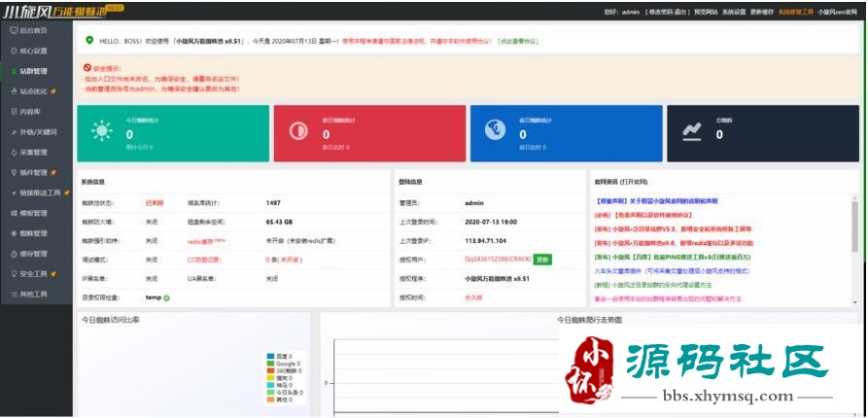Screen dimensions: 868x418
Task: Click the 今日头条 legend color swatch
Action: pyautogui.click(x=270, y=392)
